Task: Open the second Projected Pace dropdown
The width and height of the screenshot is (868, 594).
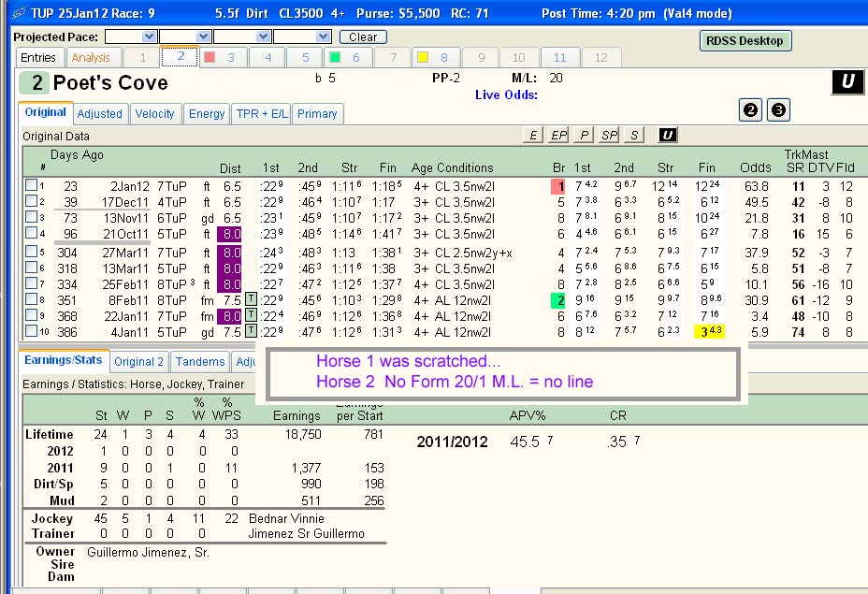Action: click(204, 36)
